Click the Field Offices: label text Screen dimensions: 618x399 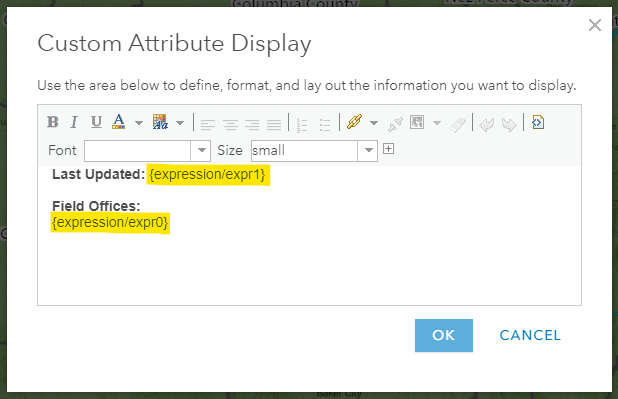tap(96, 206)
